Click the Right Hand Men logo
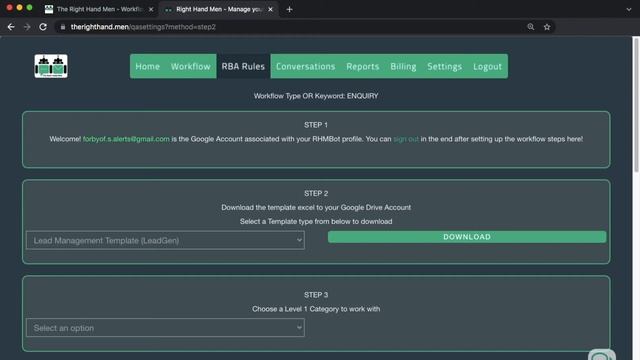 click(x=51, y=66)
